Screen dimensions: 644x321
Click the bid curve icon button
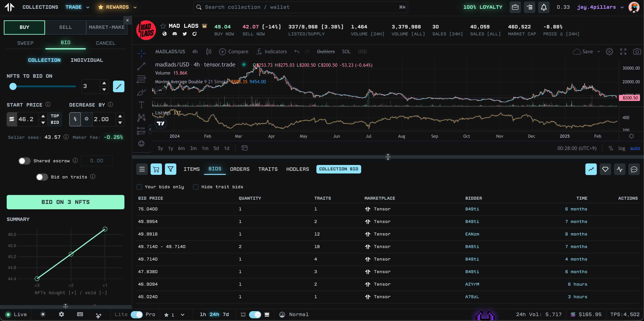pos(119,86)
